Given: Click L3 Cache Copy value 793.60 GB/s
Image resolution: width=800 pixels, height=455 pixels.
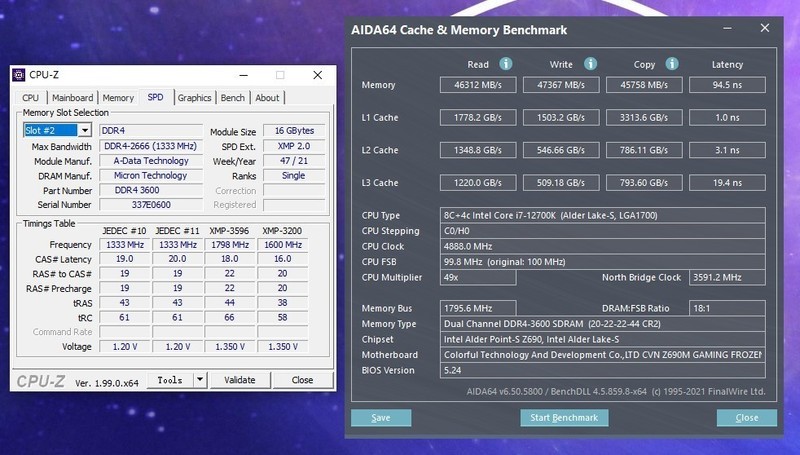Looking at the screenshot, I should (x=644, y=183).
